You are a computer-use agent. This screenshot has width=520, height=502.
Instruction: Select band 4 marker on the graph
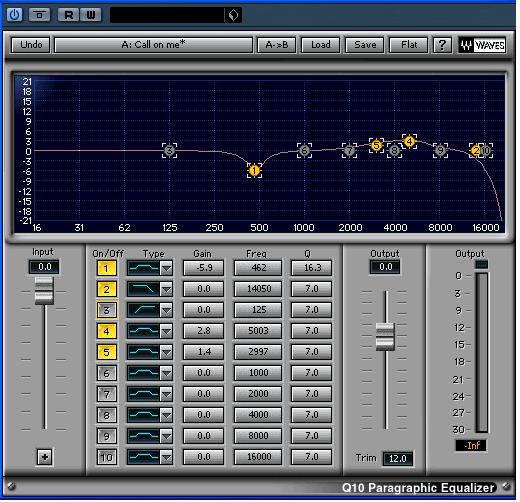[x=409, y=142]
